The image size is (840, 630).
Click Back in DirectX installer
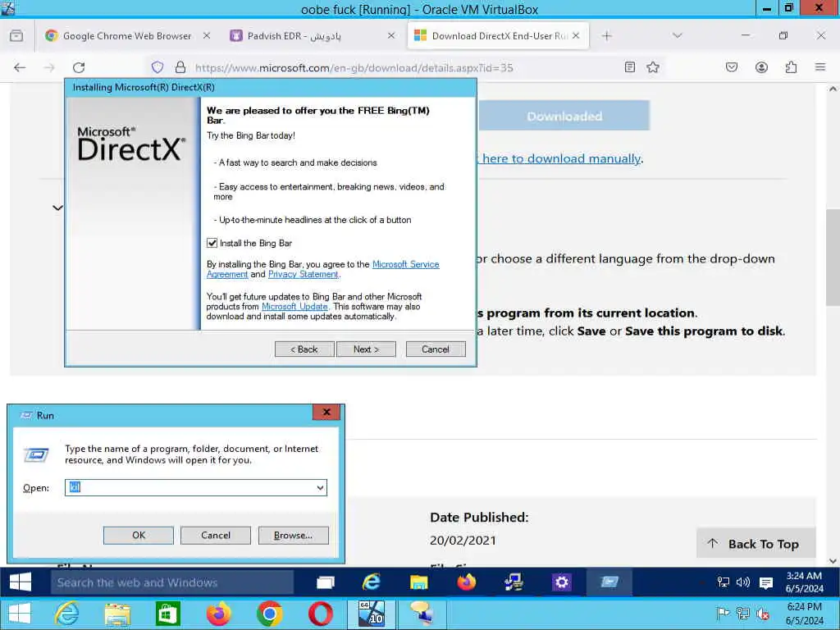(x=304, y=349)
